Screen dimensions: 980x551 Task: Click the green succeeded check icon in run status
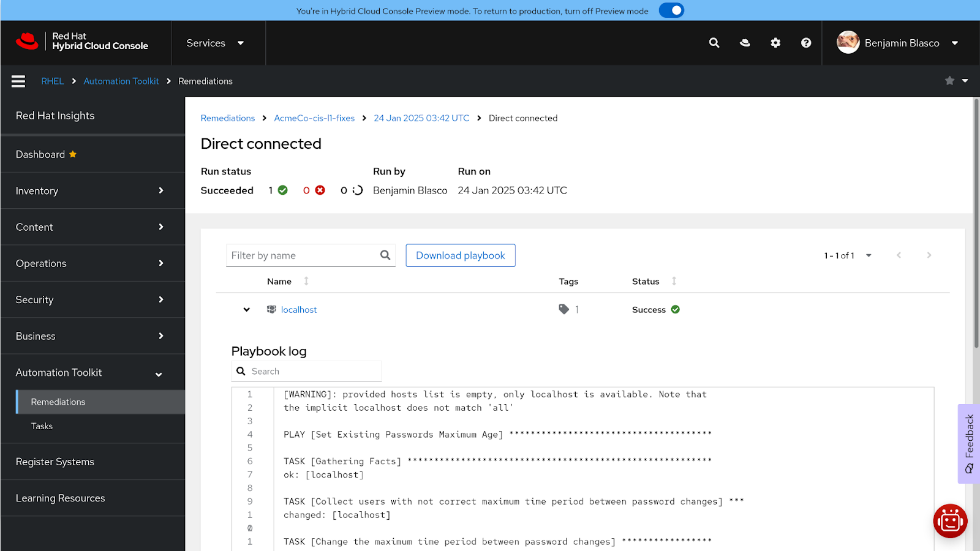point(283,190)
